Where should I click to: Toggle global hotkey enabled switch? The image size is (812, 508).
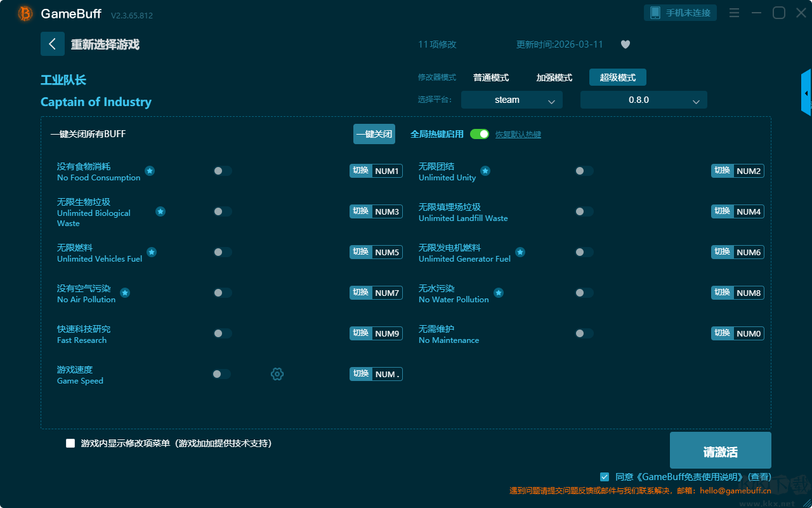point(480,134)
